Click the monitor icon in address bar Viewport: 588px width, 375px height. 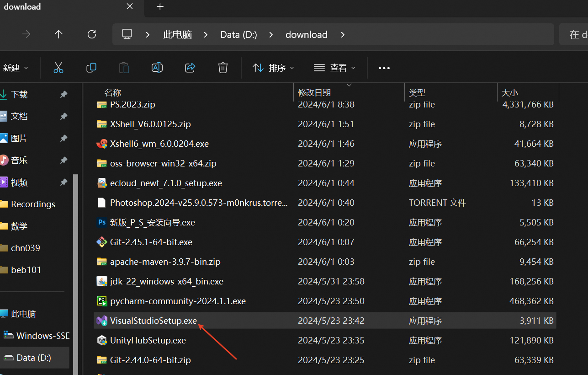(x=127, y=34)
